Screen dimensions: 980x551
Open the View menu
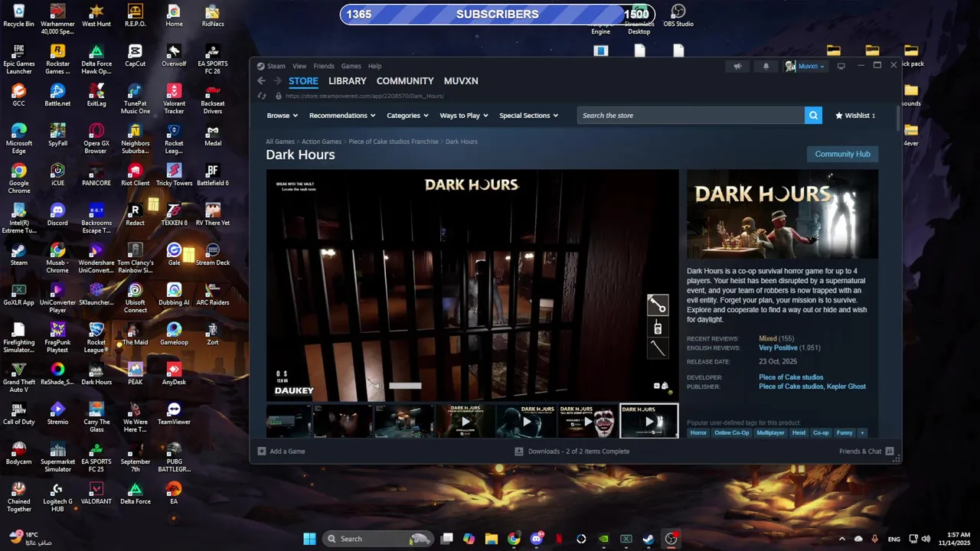[299, 67]
